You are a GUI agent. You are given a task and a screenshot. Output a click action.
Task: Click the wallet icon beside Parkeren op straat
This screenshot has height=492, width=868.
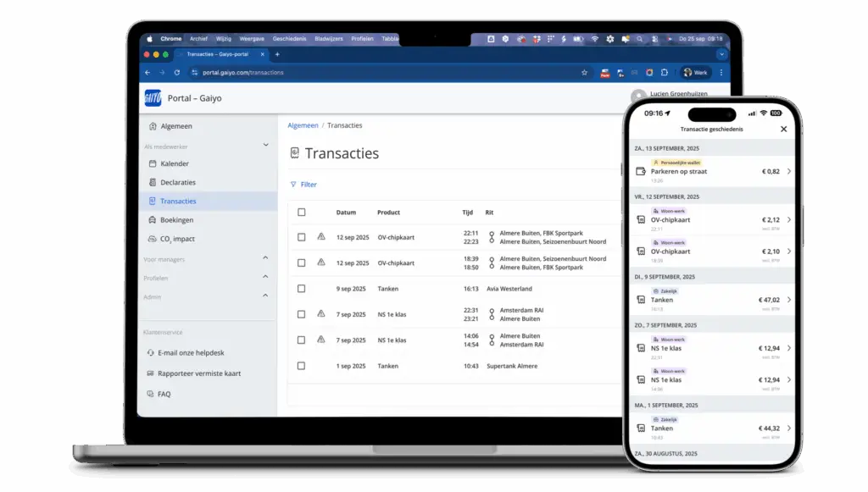[x=641, y=171]
